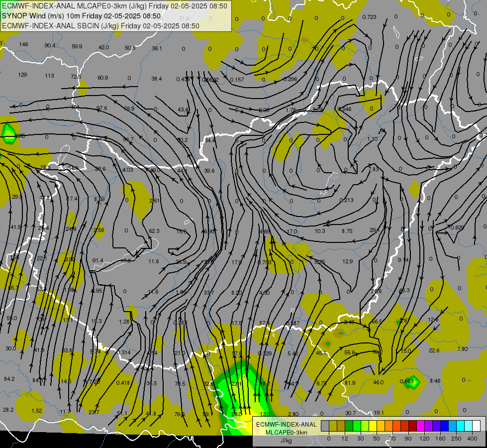The width and height of the screenshot is (487, 448).
Task: Click the map value 38.4
Action: 157,79
